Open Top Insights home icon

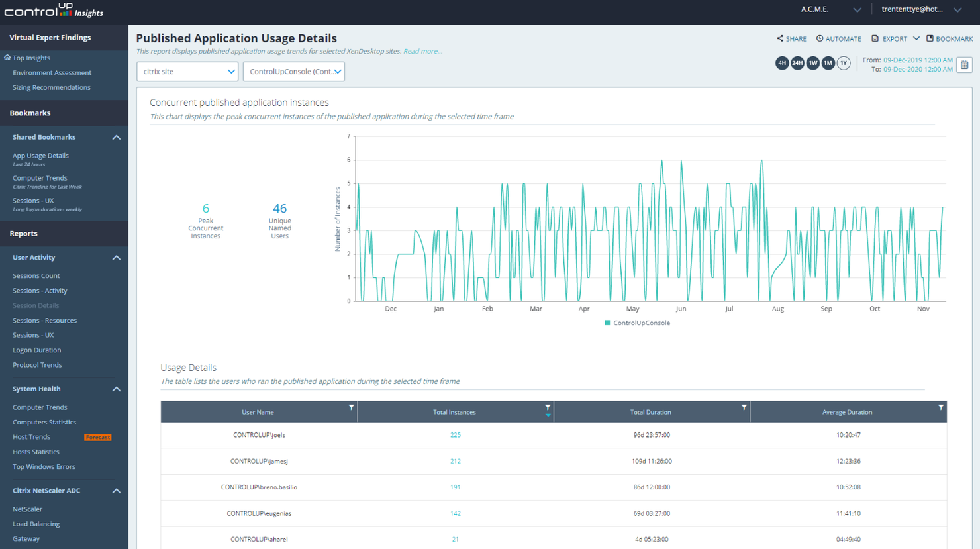(7, 58)
